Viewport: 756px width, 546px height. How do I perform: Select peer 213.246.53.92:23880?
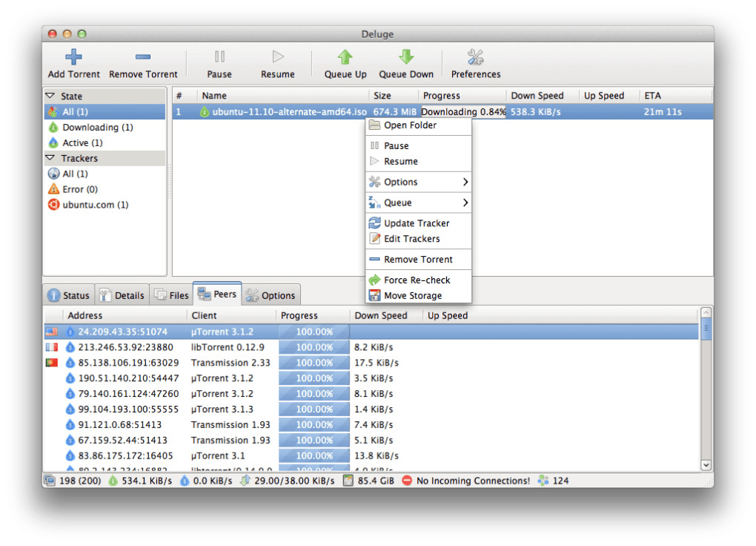point(371,347)
